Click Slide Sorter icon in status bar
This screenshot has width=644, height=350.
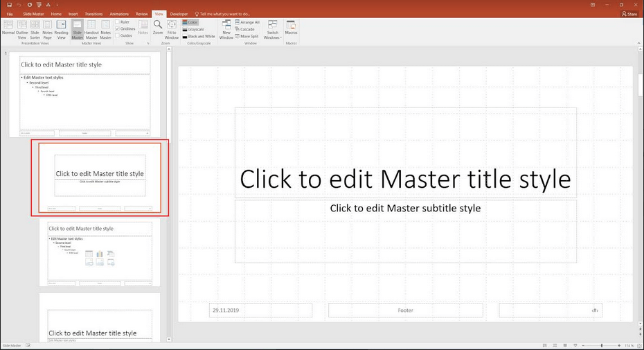pos(555,345)
